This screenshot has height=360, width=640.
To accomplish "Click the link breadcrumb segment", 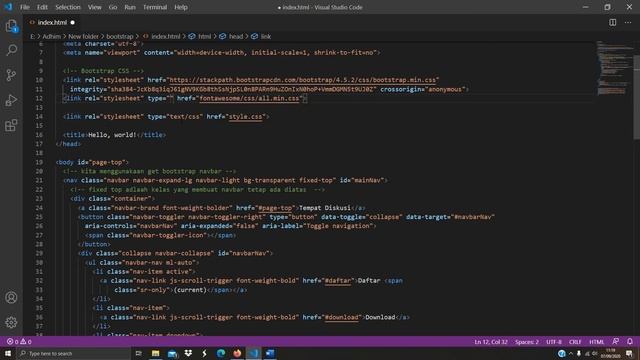I will [x=266, y=36].
